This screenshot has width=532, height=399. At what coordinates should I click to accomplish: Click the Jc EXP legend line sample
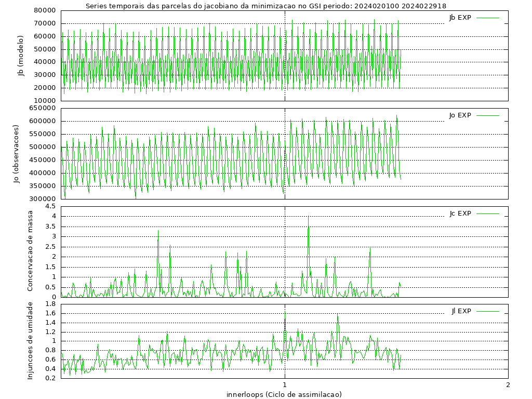[x=487, y=214]
